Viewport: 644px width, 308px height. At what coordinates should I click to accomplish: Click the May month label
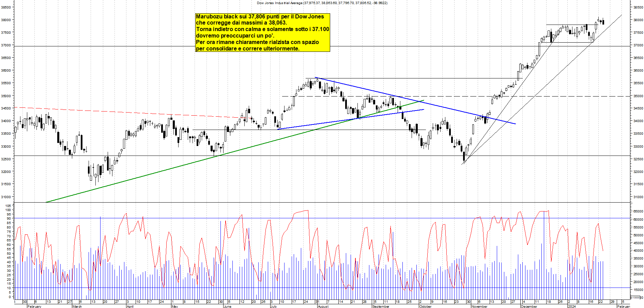[174, 306]
